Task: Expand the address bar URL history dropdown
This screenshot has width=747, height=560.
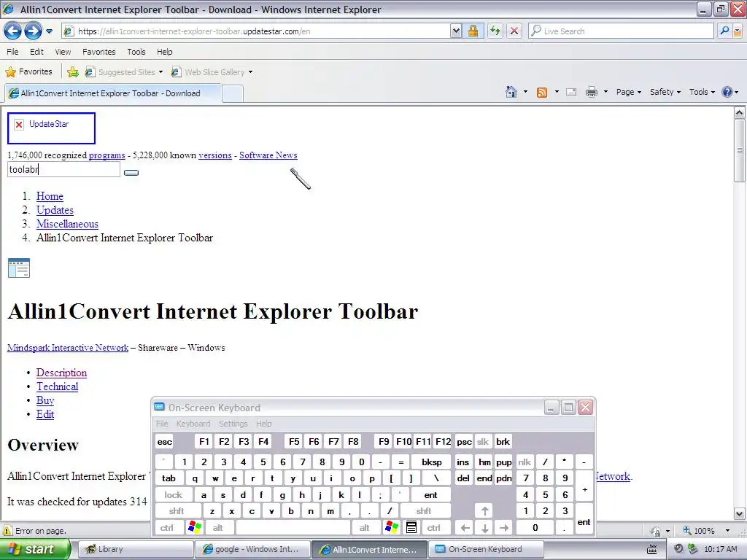Action: pyautogui.click(x=456, y=31)
